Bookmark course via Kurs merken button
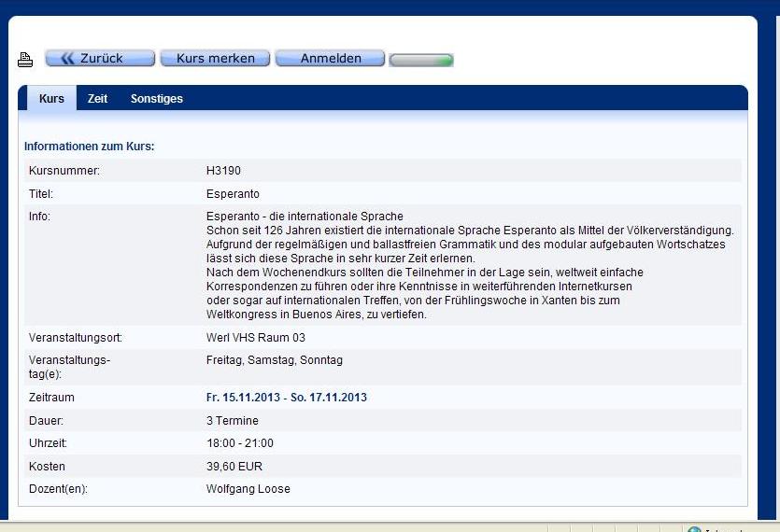This screenshot has width=780, height=532. pyautogui.click(x=215, y=59)
